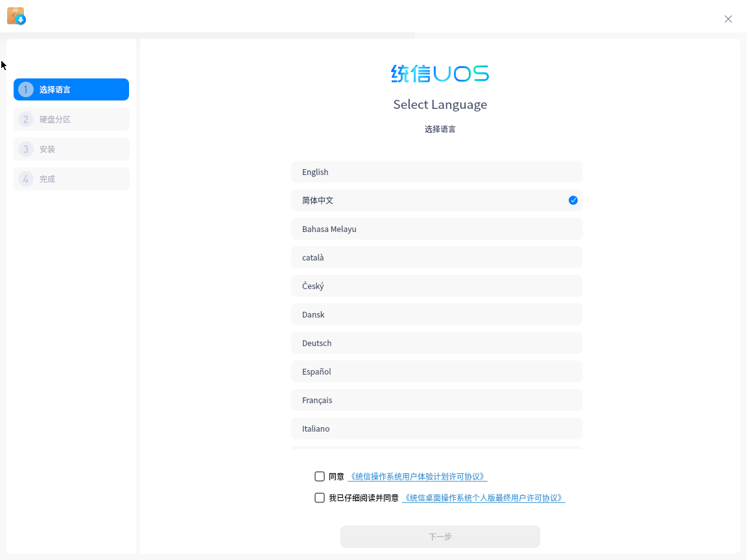
Task: Tick the 我已仔细阅读并同意 license checkbox
Action: (320, 498)
